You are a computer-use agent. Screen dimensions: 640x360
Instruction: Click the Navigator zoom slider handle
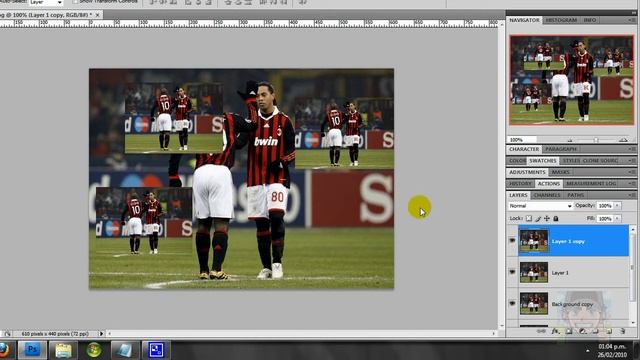[x=596, y=140]
